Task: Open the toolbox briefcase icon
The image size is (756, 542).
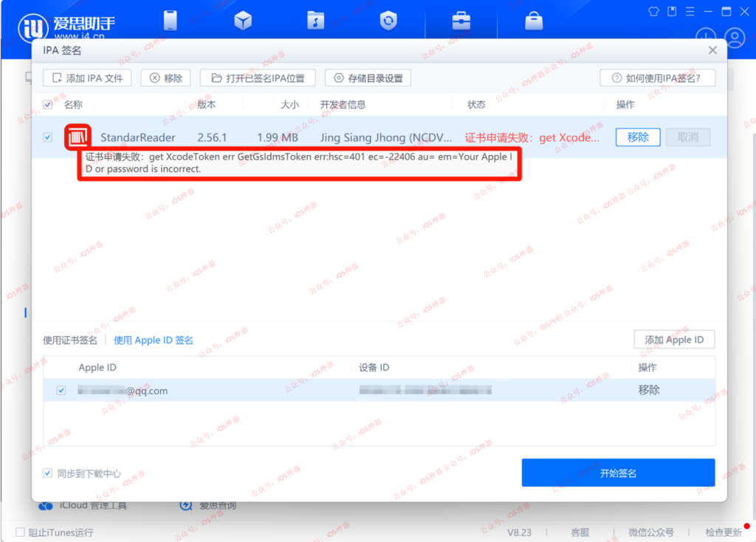Action: coord(461,21)
